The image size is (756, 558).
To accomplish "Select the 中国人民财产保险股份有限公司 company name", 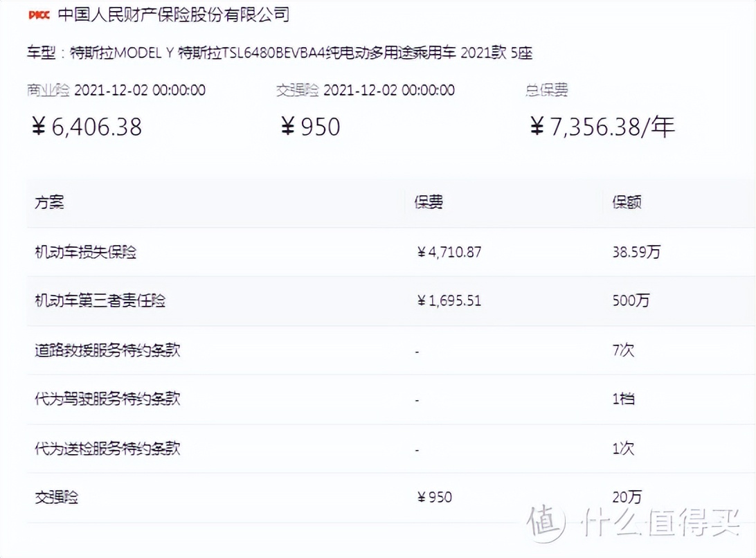I will (x=174, y=14).
